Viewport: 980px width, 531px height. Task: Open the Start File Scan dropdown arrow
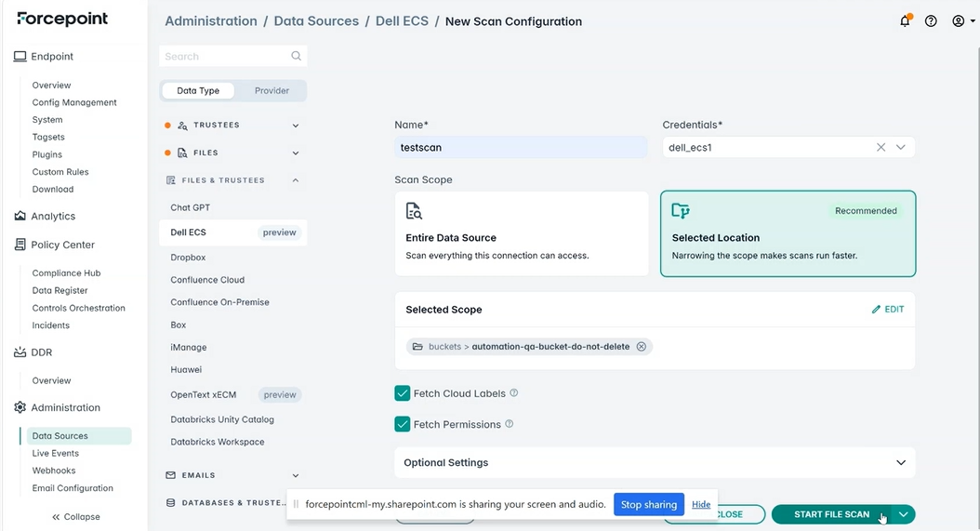(x=904, y=514)
